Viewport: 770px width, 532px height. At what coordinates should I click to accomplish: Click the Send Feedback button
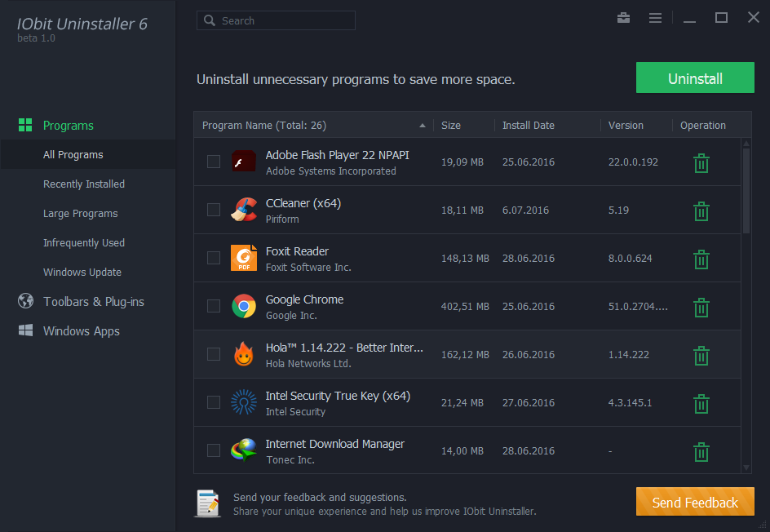point(695,502)
